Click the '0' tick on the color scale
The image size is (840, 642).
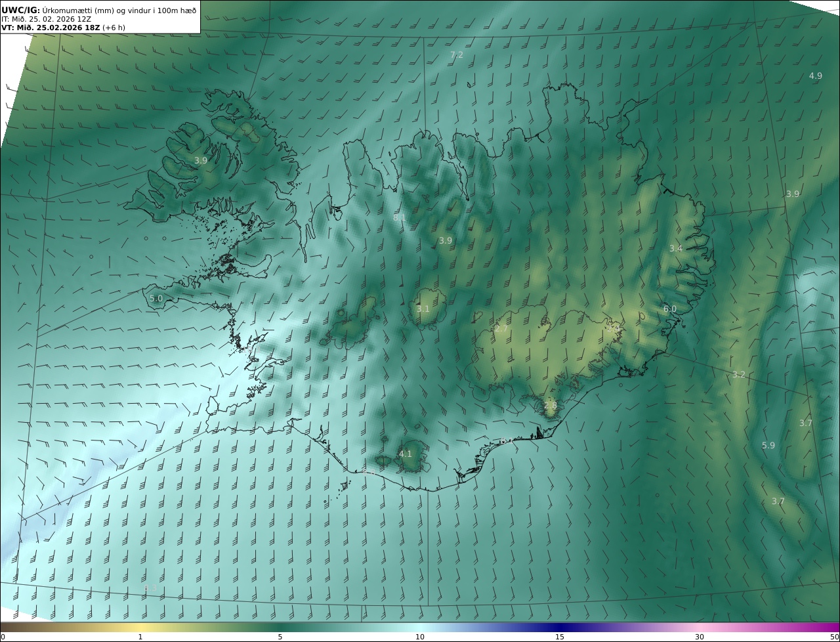pos(3,637)
